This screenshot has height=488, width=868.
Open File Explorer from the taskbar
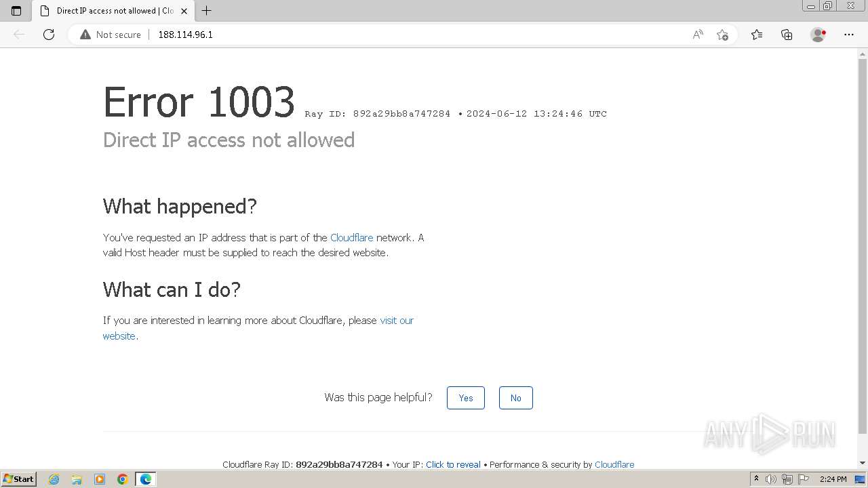pyautogui.click(x=77, y=479)
